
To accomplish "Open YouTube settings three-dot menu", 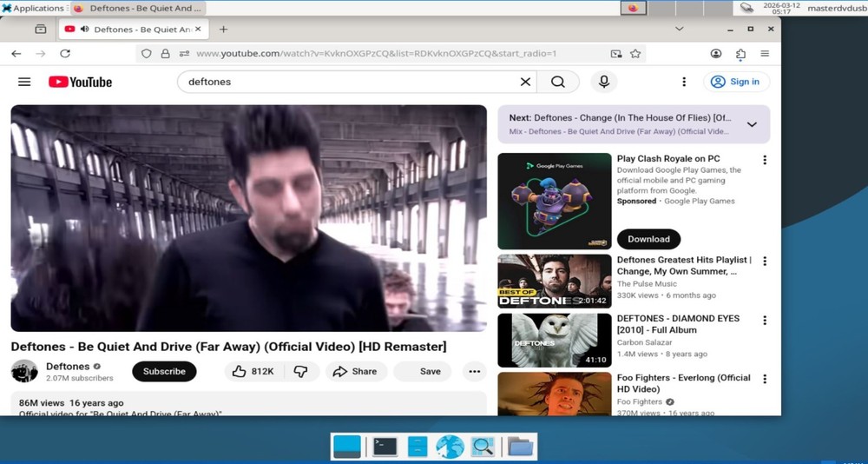I will coord(684,82).
